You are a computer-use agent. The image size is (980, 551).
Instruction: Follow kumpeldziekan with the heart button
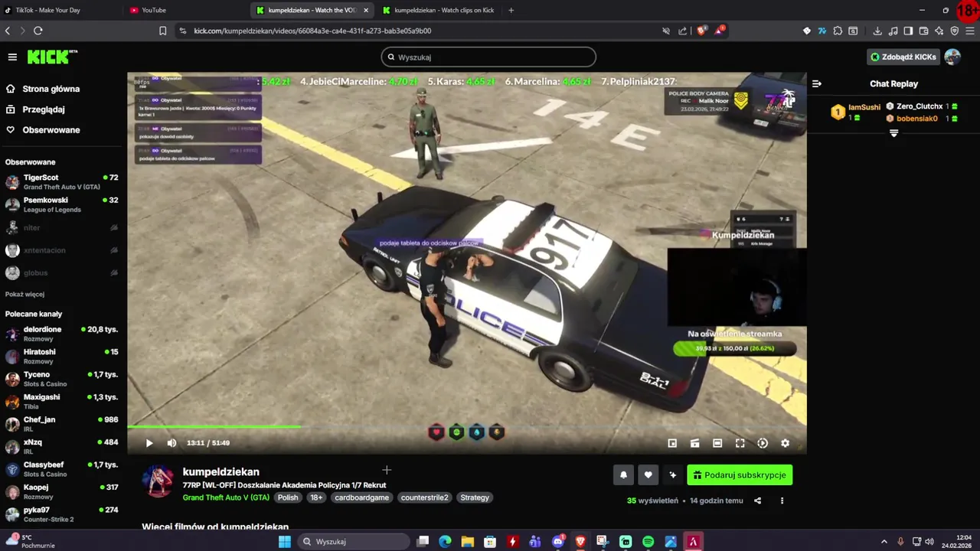pyautogui.click(x=648, y=475)
